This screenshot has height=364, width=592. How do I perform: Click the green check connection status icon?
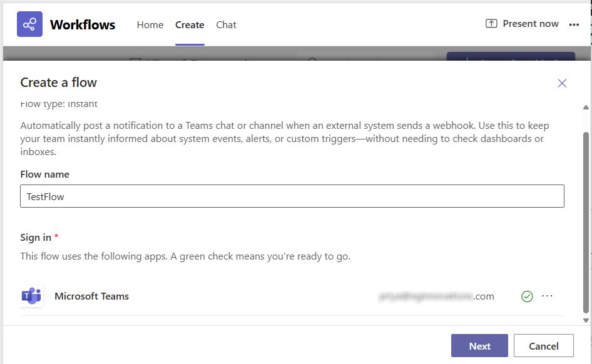[527, 296]
